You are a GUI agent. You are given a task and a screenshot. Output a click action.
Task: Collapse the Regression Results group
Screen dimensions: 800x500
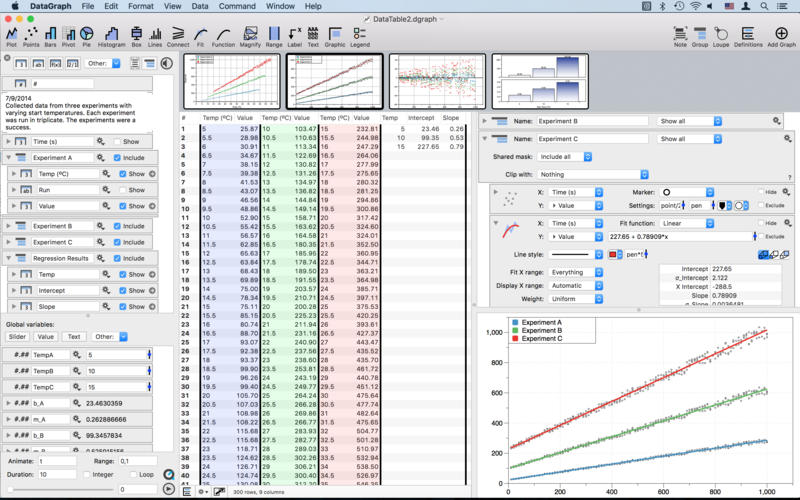9,258
